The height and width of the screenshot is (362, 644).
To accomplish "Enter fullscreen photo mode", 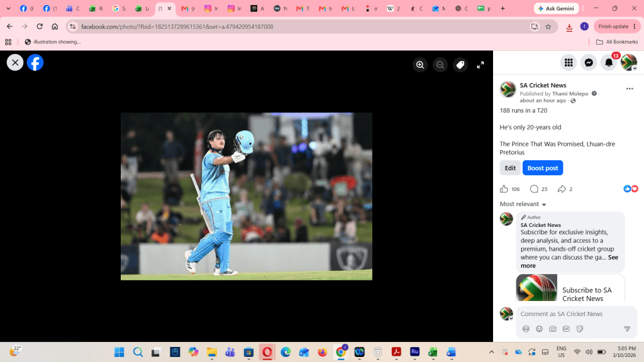I will (480, 65).
